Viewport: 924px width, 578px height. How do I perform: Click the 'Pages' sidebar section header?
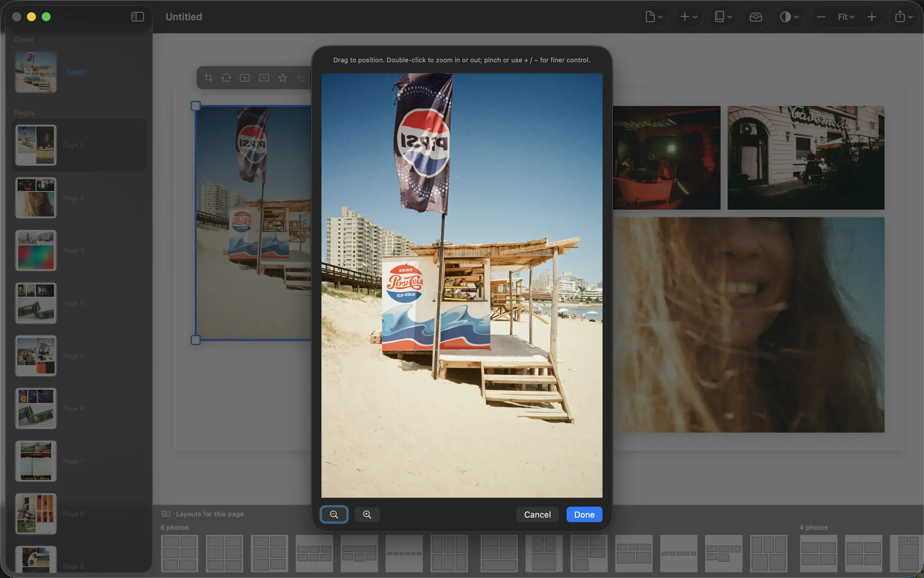24,113
